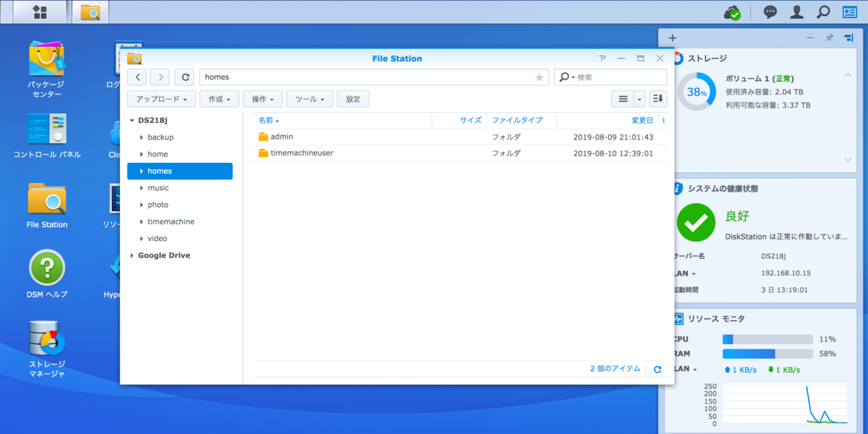Viewport: 868px width, 434px height.
Task: Go forward in File Station
Action: click(161, 77)
